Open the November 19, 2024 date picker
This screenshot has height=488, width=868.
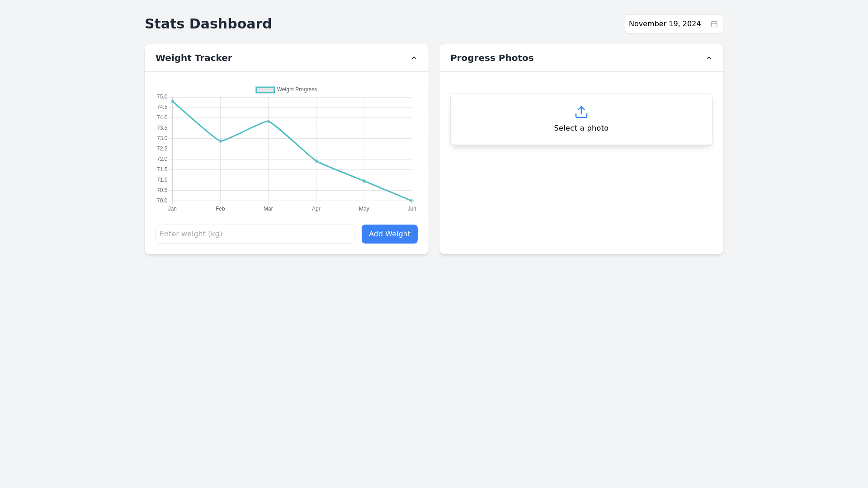[665, 24]
